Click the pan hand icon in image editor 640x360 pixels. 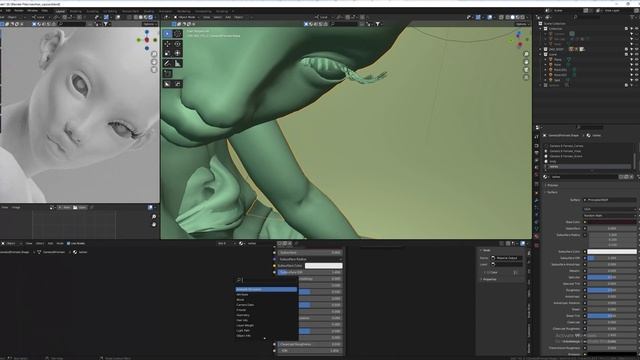(x=154, y=224)
